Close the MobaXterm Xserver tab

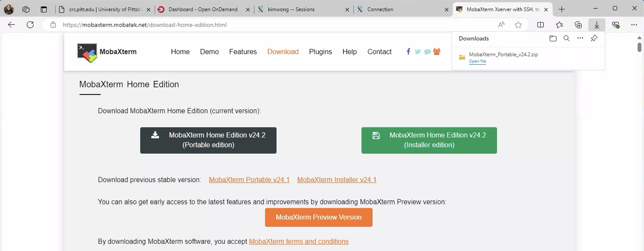click(546, 10)
